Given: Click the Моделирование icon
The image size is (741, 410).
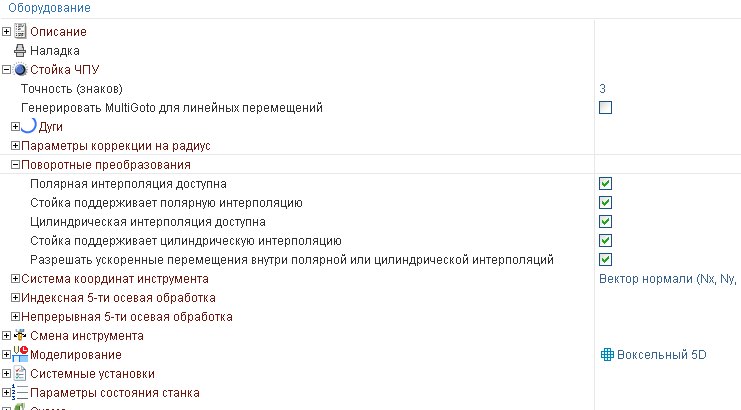Looking at the screenshot, I should coord(20,354).
